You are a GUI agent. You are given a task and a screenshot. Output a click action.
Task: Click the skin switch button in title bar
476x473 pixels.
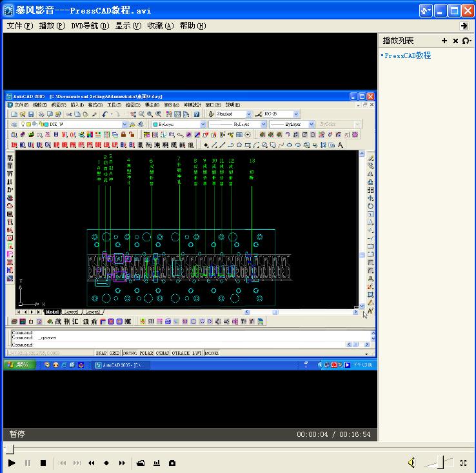pyautogui.click(x=426, y=11)
